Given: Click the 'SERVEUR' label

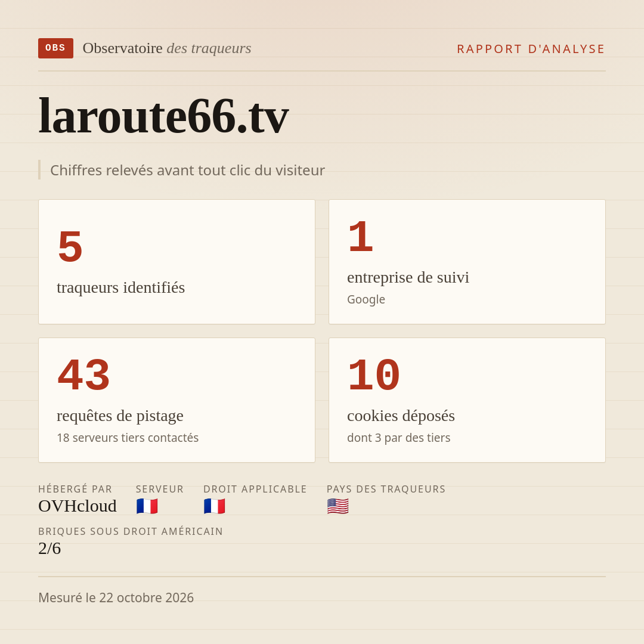Looking at the screenshot, I should [160, 489].
